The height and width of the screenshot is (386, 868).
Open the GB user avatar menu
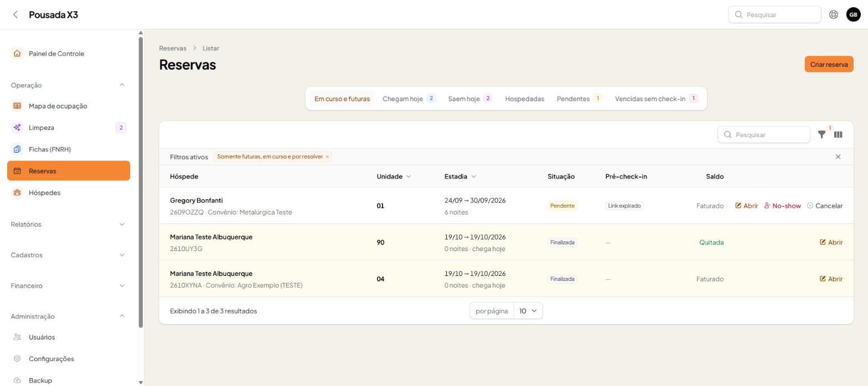click(x=853, y=15)
